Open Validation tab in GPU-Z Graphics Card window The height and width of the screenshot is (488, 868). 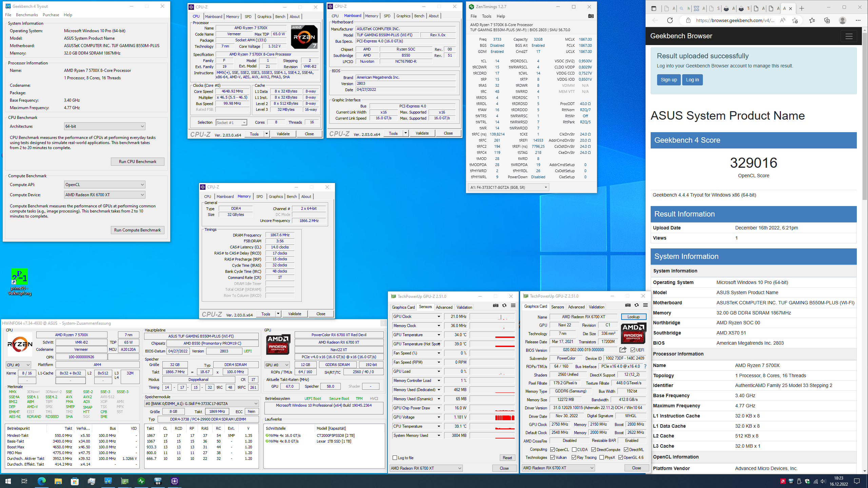pos(596,307)
